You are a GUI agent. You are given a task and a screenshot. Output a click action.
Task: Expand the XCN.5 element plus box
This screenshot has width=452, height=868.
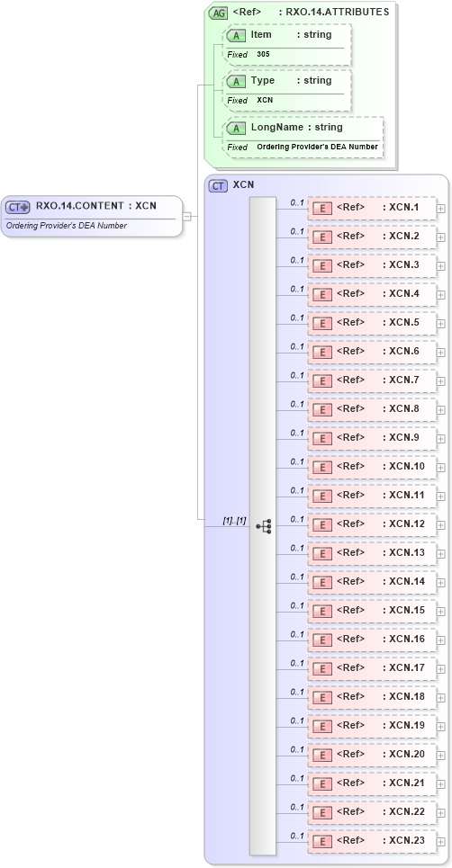[x=441, y=324]
